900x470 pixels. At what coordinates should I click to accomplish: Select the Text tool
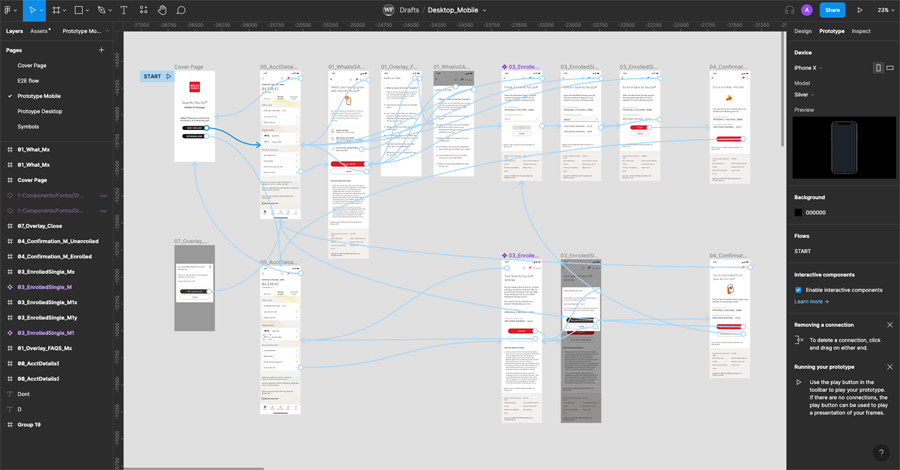tap(124, 10)
